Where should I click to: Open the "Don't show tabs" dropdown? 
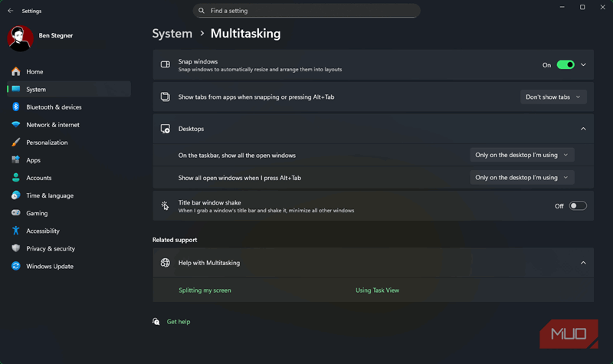(553, 97)
